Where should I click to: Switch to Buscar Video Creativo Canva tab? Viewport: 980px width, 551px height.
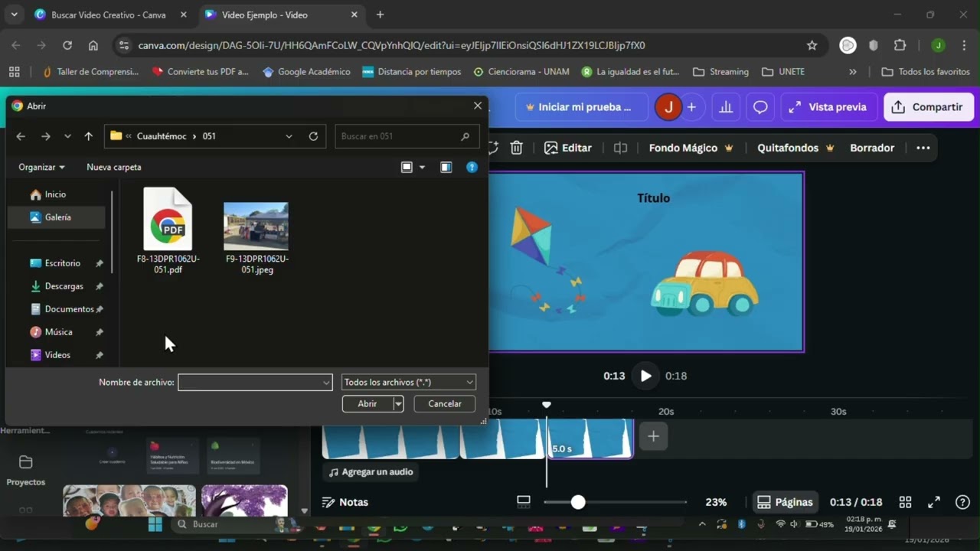pos(109,15)
